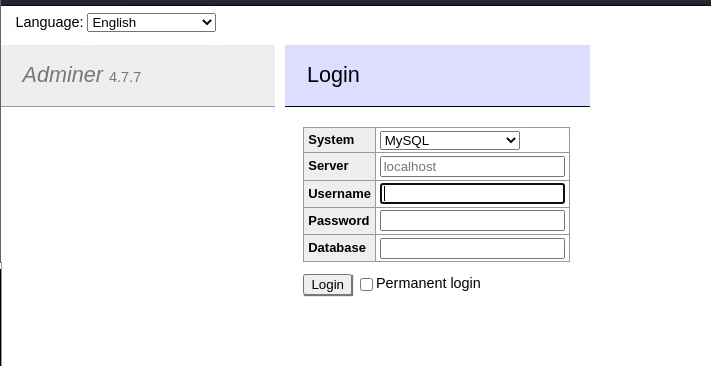Click the System row label
Screen dimensions: 711x366
click(x=331, y=140)
